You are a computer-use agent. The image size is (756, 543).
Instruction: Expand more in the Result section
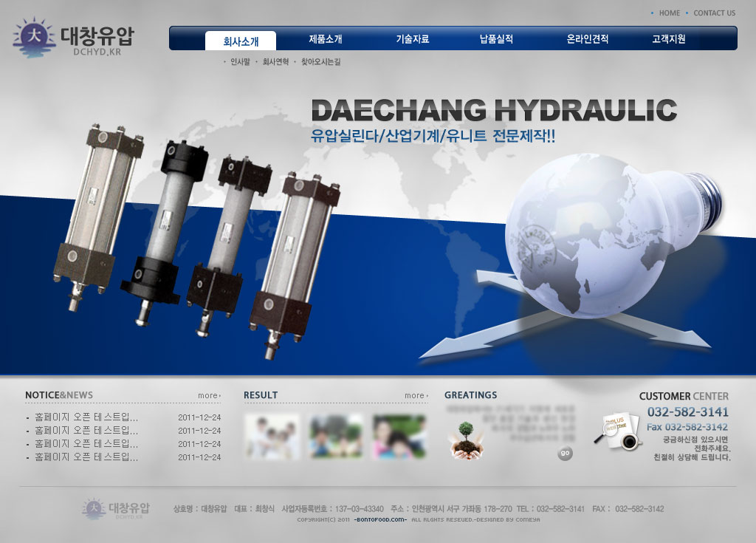(416, 396)
